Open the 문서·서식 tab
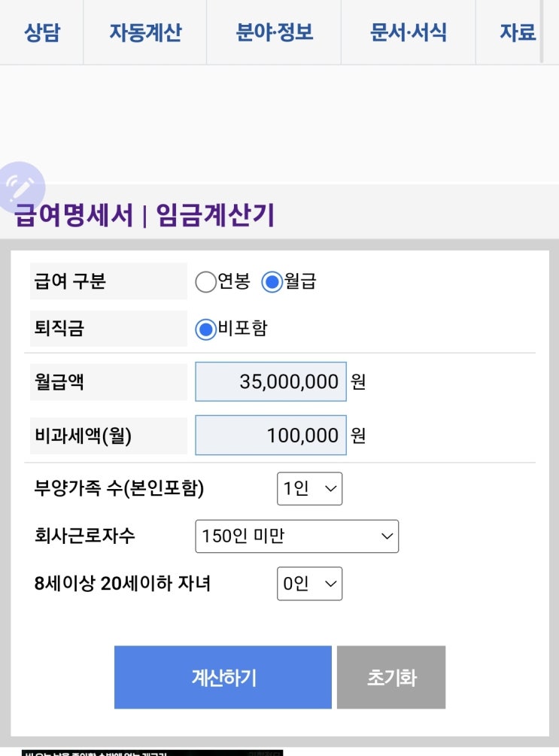The height and width of the screenshot is (756, 559). pos(409,32)
